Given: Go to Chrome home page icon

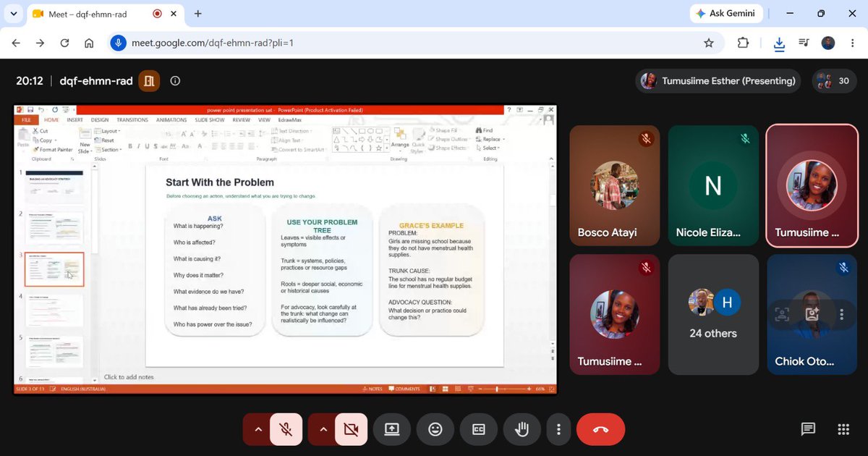Looking at the screenshot, I should (89, 43).
